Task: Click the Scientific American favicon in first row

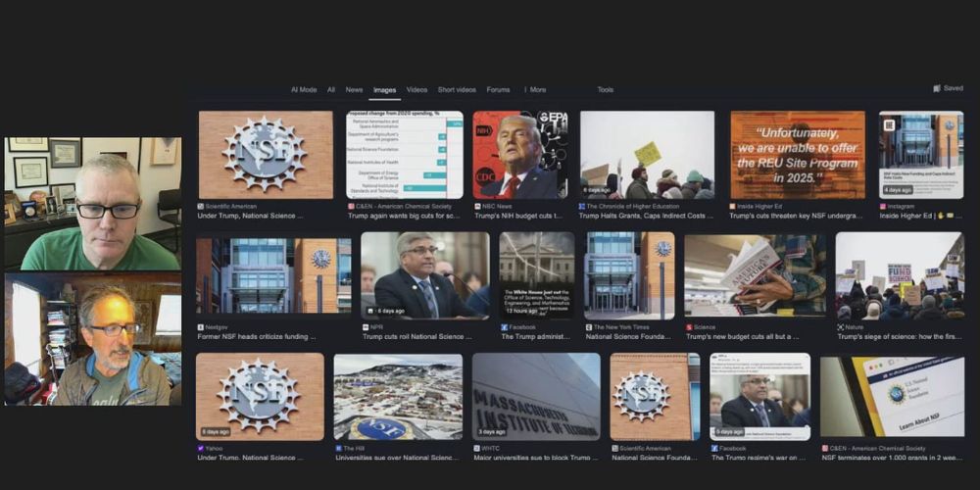Action: 201,206
